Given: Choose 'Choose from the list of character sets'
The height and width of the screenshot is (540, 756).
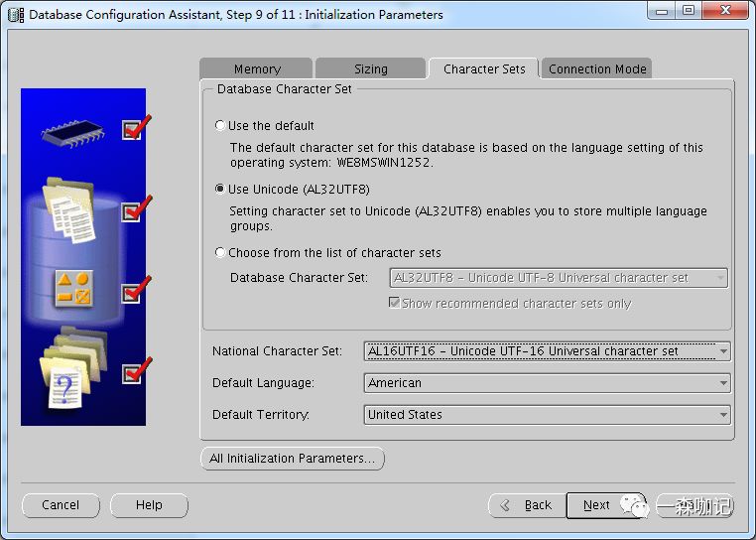Looking at the screenshot, I should pyautogui.click(x=220, y=252).
